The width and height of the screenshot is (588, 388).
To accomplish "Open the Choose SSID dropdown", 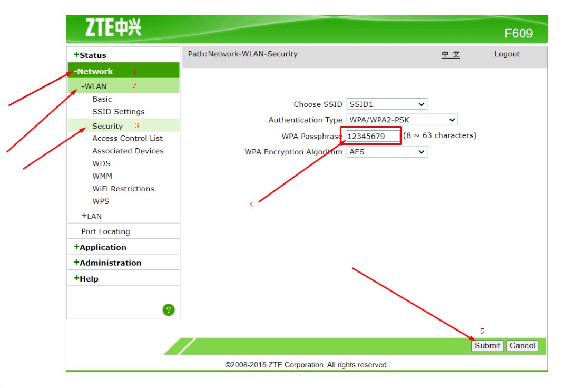I will pos(387,104).
